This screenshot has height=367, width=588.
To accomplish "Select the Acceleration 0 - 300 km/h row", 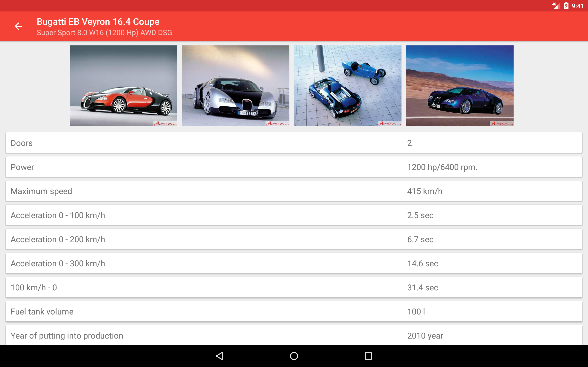I will click(x=294, y=263).
